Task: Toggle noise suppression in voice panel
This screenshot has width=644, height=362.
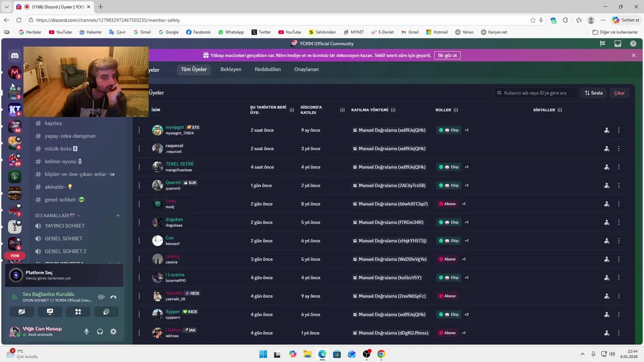Action: (101, 297)
